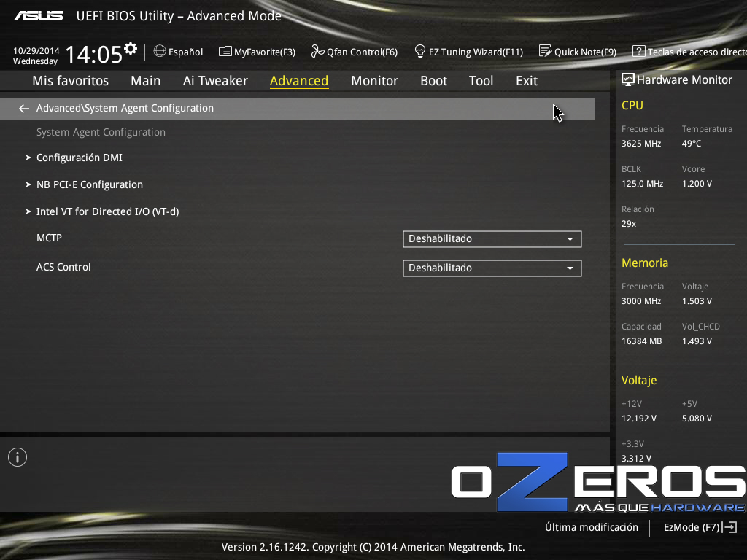Open date and time settings gear

point(131,48)
